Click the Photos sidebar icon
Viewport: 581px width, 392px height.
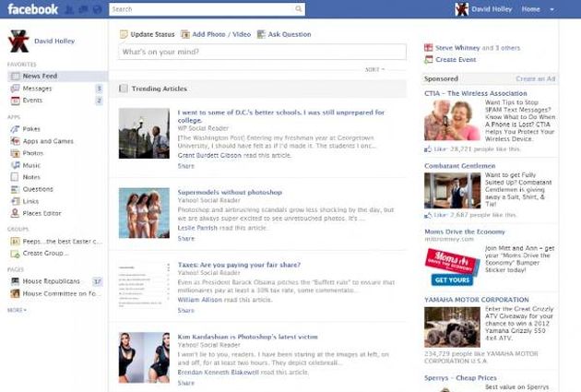pyautogui.click(x=15, y=153)
